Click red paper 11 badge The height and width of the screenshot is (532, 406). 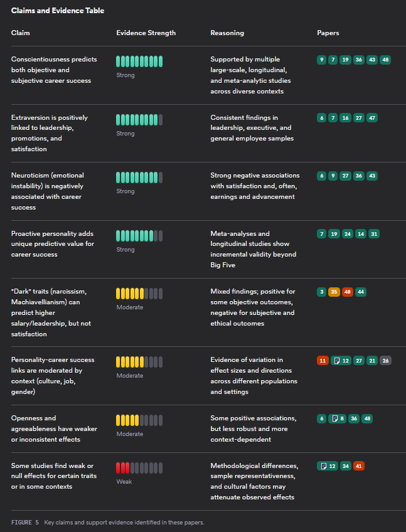(323, 361)
